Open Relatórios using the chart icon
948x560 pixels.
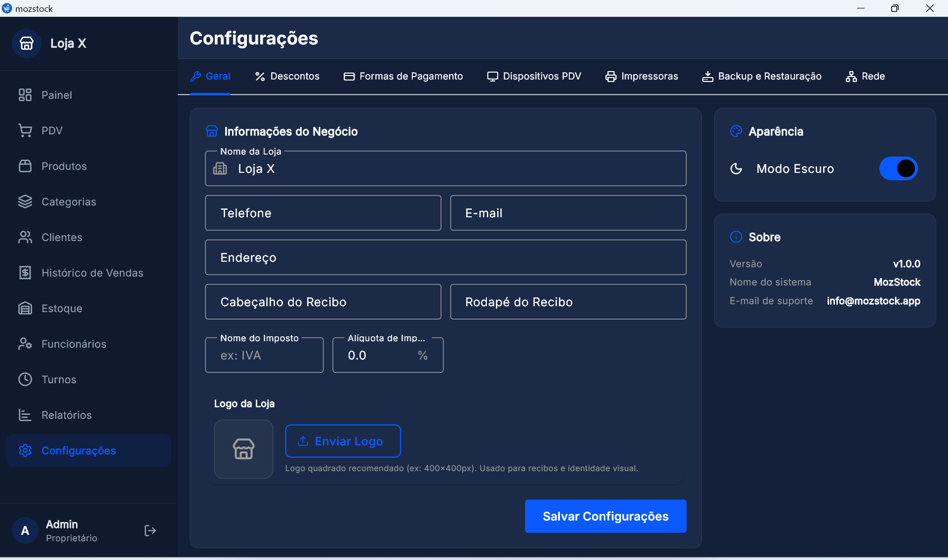(25, 415)
